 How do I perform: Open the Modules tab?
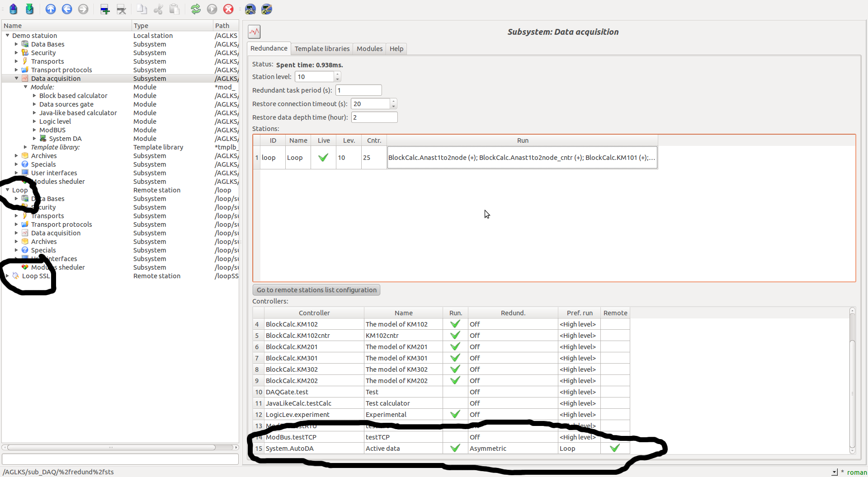coord(369,49)
